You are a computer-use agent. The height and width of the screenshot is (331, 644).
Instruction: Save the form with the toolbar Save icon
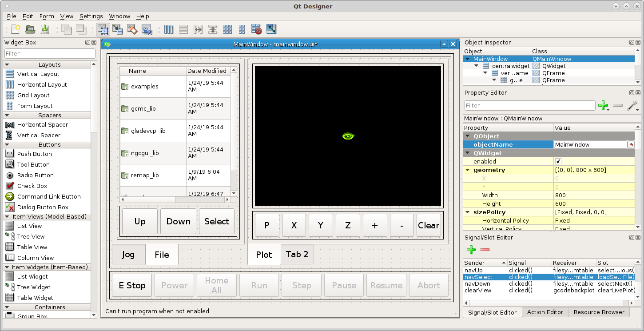pos(45,29)
